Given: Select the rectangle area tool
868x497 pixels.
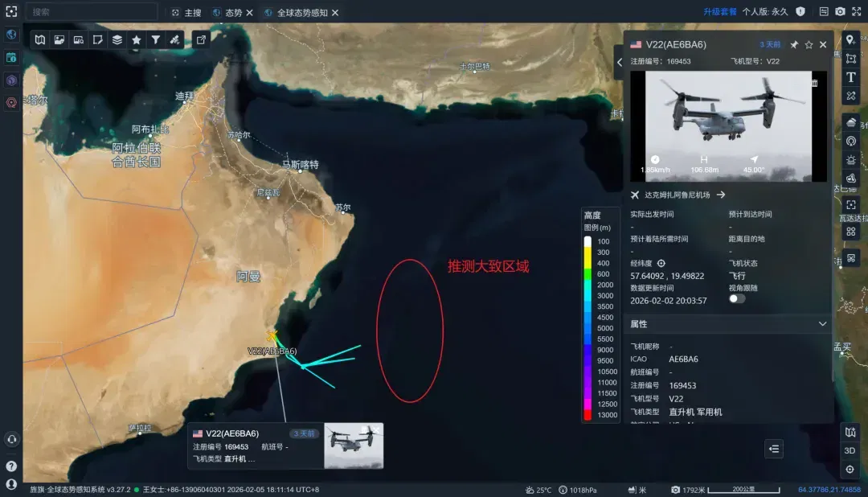Looking at the screenshot, I should (851, 59).
